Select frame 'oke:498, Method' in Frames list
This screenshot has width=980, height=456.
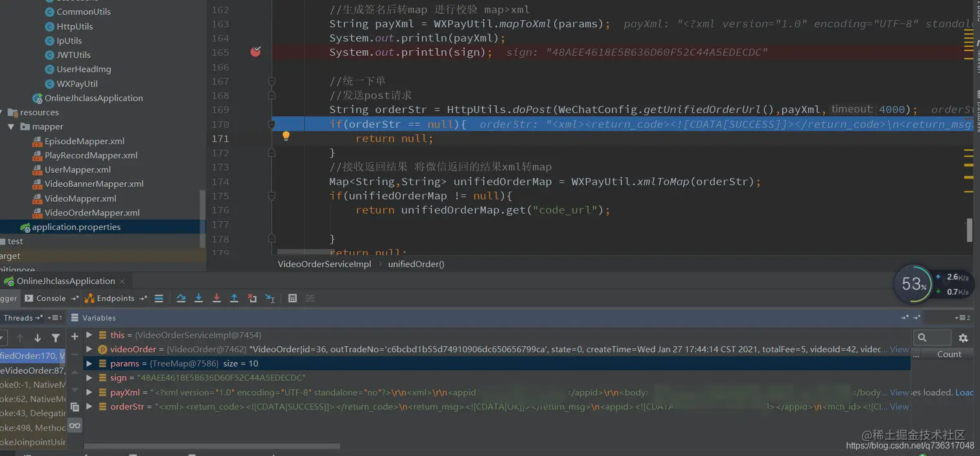pos(32,427)
